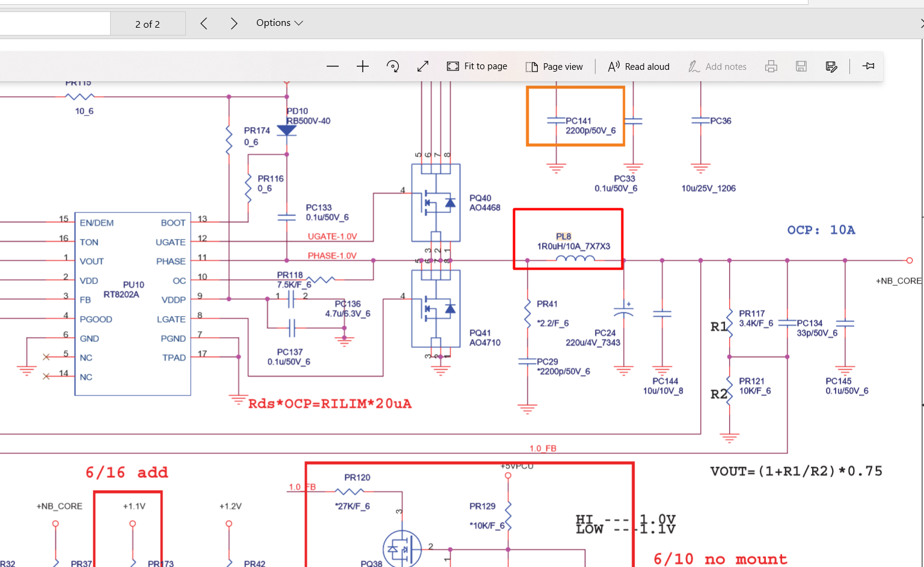Print the document using the printer icon
This screenshot has height=567, width=924.
(x=771, y=66)
